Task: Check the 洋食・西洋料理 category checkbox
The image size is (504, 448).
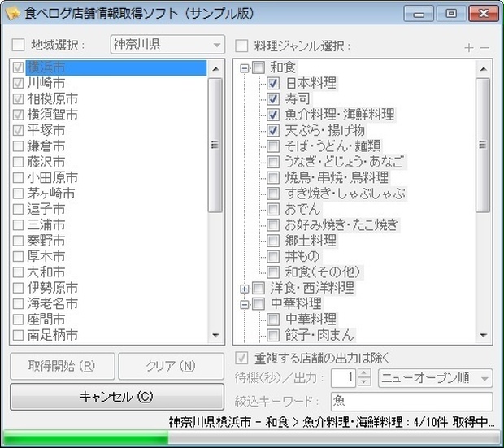Action: tap(259, 288)
